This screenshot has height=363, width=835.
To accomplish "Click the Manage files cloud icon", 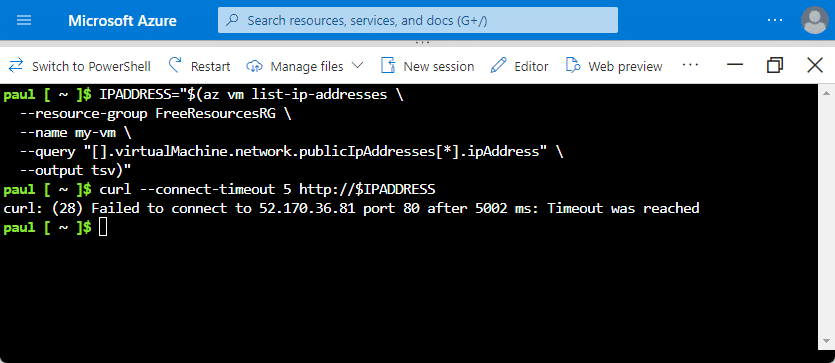I will click(255, 66).
